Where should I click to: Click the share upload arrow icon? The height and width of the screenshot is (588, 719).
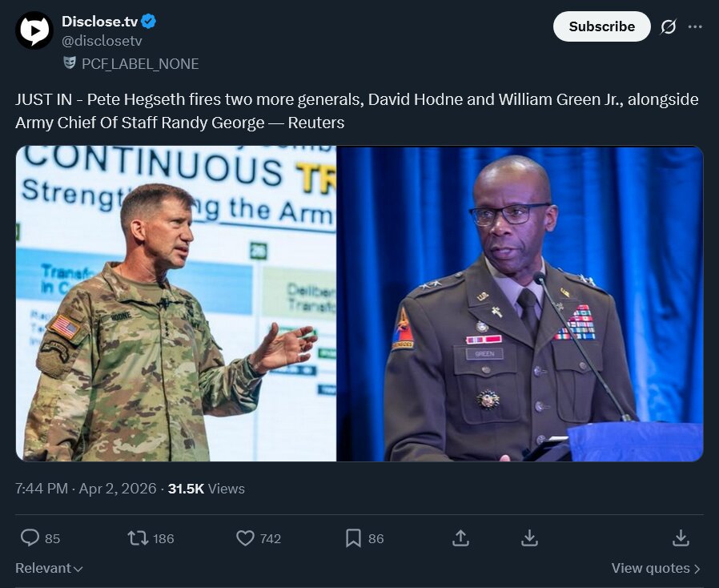(x=460, y=538)
